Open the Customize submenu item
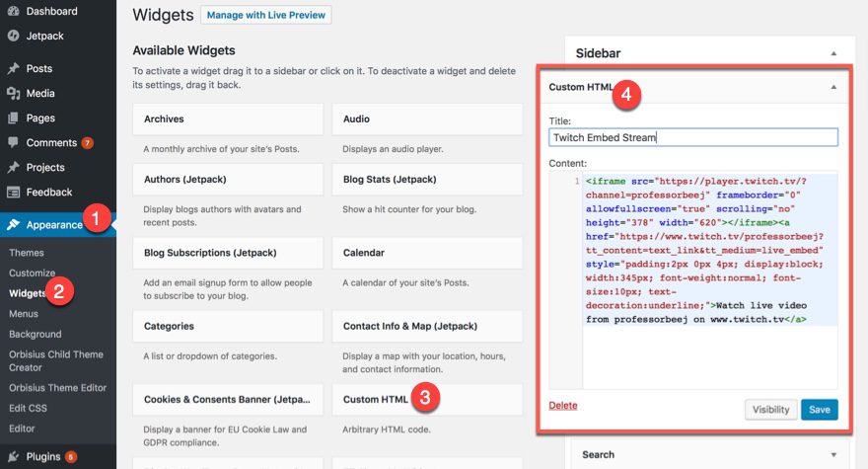Screen dimensions: 868x469 click(32, 273)
